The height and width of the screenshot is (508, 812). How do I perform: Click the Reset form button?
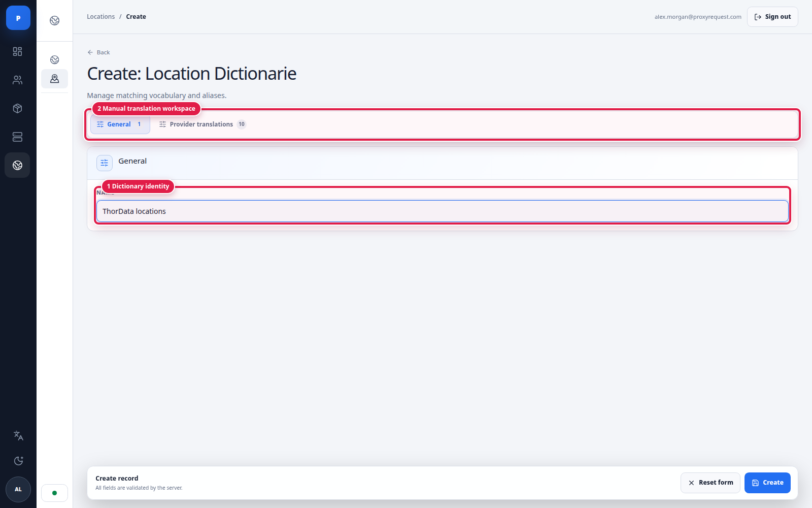click(710, 483)
